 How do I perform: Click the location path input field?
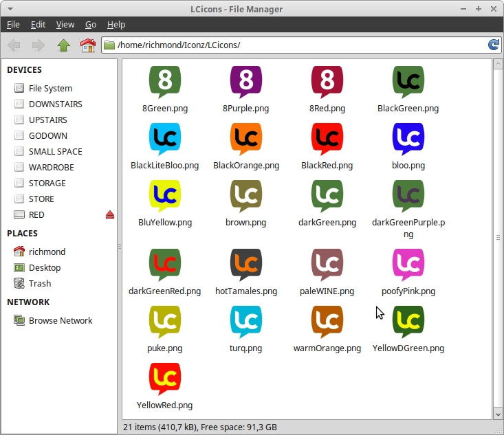[296, 45]
